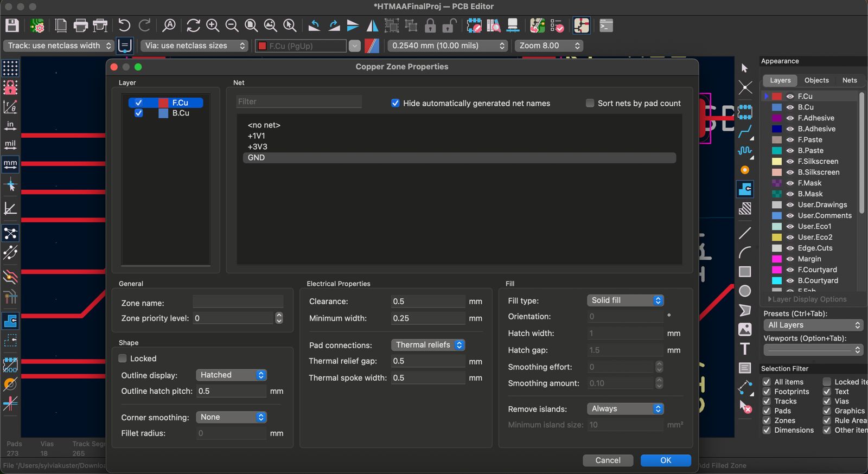Image resolution: width=868 pixels, height=474 pixels.
Task: Click the Refresh icon in the toolbar
Action: [193, 25]
